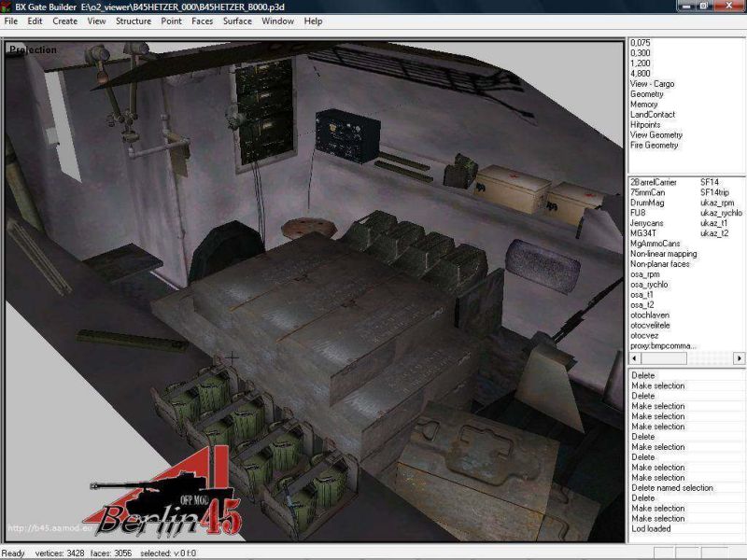Select the ukaz_rpm named selection
The image size is (747, 560).
tap(717, 203)
